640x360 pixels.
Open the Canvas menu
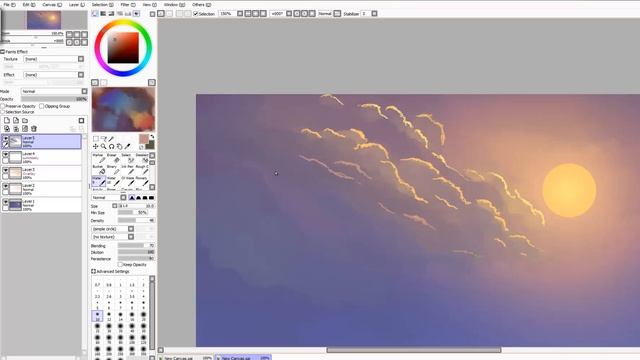click(52, 4)
